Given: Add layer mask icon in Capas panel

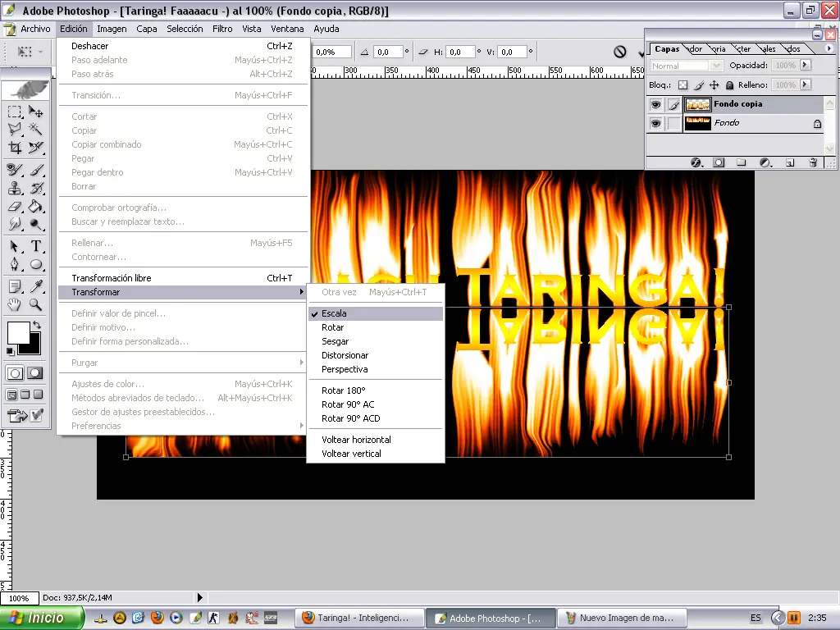Looking at the screenshot, I should 719,162.
